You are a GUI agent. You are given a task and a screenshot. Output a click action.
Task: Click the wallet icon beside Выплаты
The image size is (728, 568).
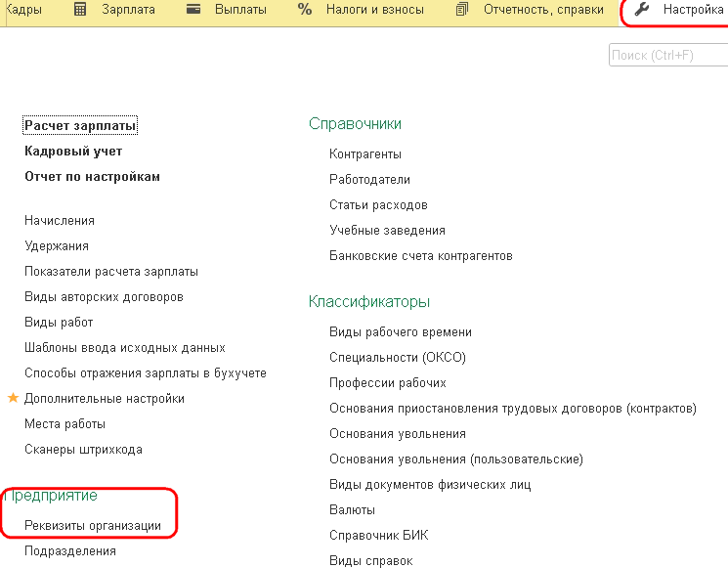193,9
